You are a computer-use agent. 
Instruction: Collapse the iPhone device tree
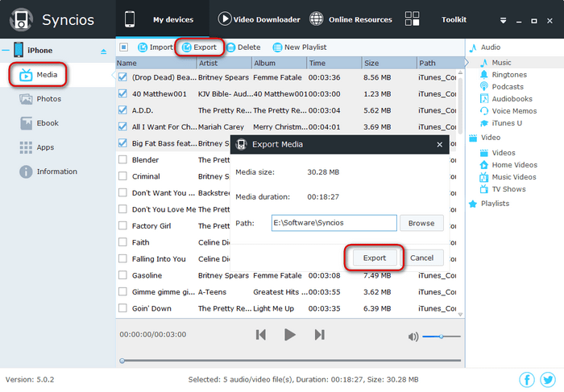(x=5, y=50)
